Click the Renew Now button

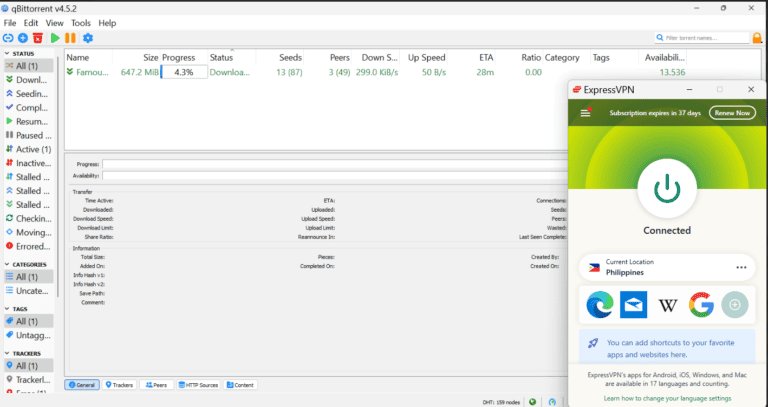731,113
